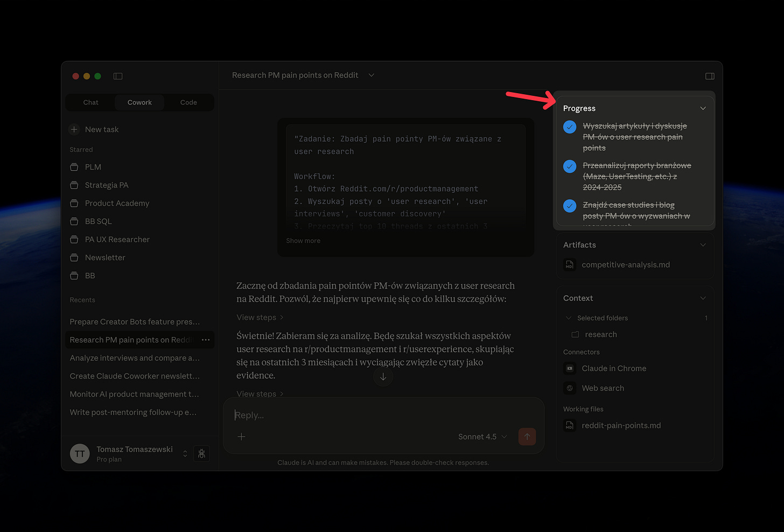
Task: Open the Newsletter project
Action: [105, 257]
